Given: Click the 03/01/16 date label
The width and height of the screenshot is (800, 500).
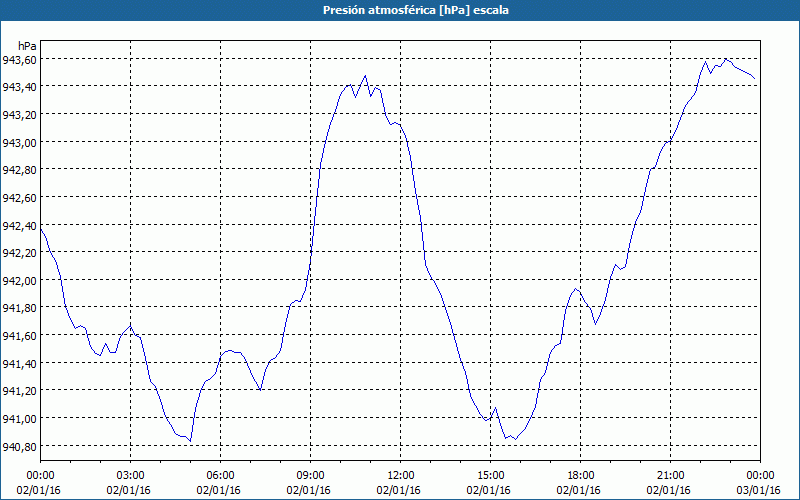Looking at the screenshot, I should click(x=759, y=490).
